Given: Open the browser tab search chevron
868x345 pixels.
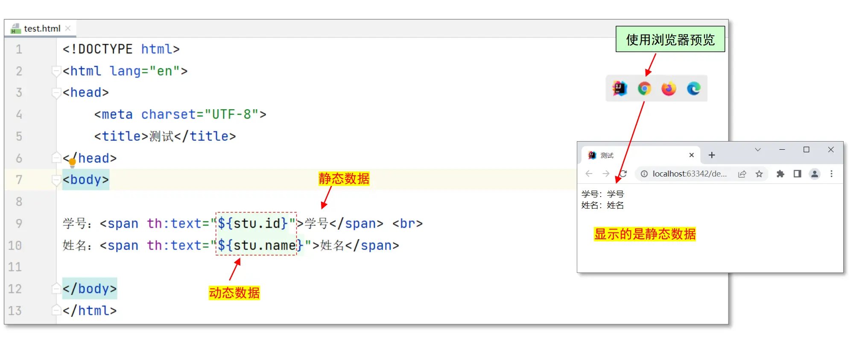Looking at the screenshot, I should tap(758, 150).
